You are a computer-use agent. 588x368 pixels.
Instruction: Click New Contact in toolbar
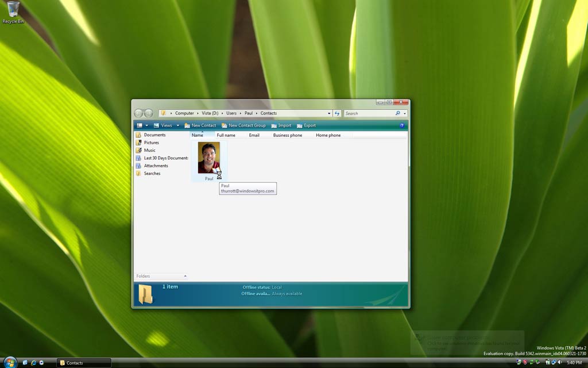(x=200, y=125)
